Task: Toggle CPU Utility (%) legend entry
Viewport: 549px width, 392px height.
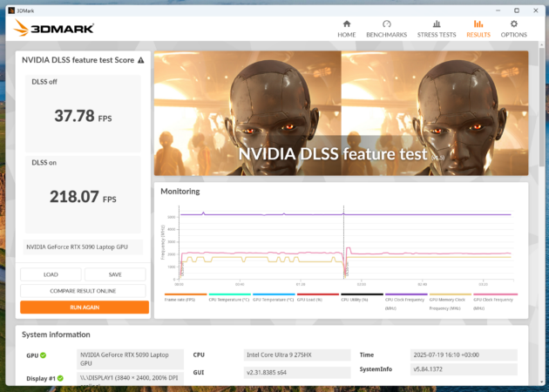Action: coord(362,297)
